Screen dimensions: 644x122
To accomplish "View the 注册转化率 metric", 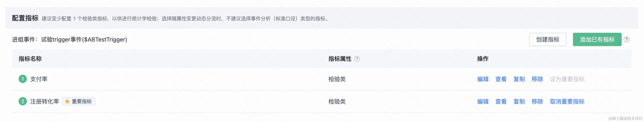I will (501, 101).
